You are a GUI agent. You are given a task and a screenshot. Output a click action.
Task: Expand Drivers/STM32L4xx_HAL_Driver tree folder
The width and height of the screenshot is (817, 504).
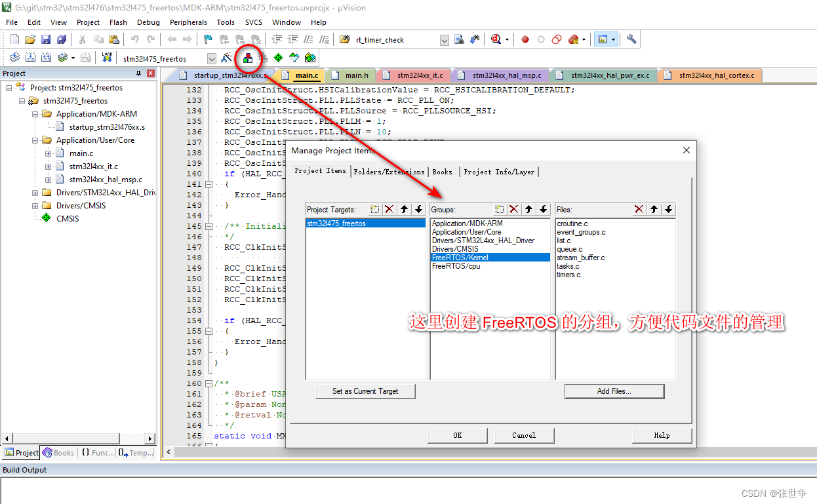(35, 193)
